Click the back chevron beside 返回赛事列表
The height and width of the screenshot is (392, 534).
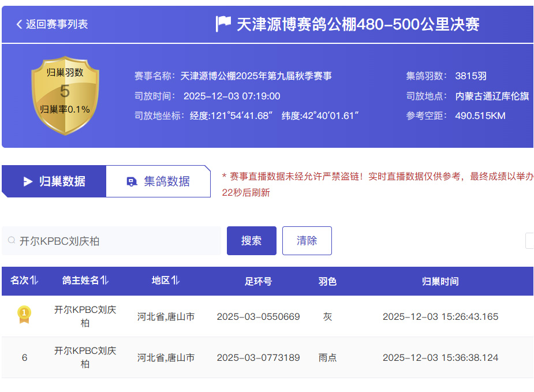pyautogui.click(x=19, y=24)
